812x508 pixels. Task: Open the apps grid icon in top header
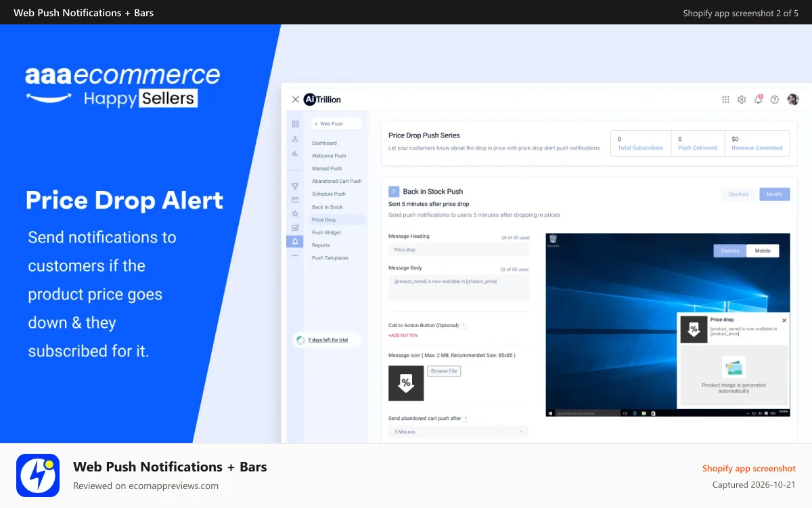click(x=725, y=100)
